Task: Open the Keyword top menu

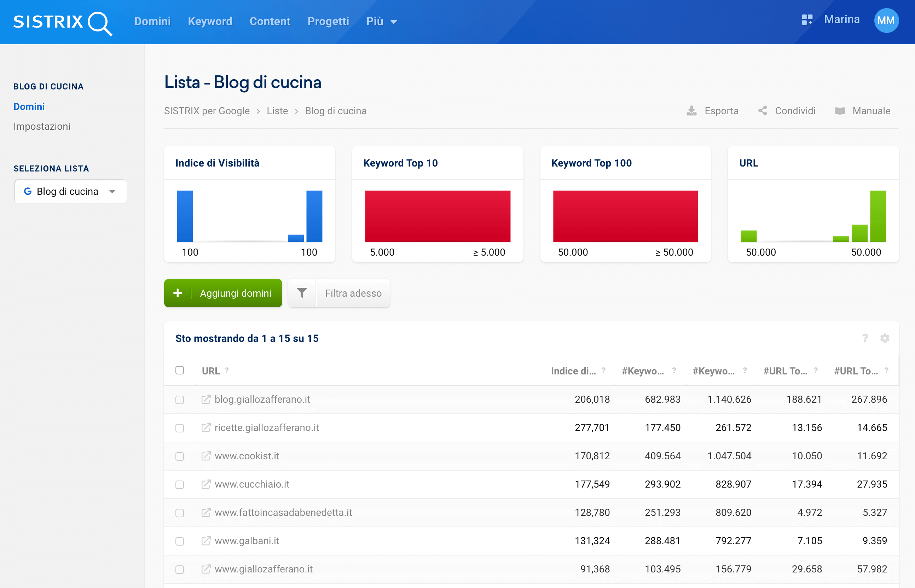Action: 210,21
